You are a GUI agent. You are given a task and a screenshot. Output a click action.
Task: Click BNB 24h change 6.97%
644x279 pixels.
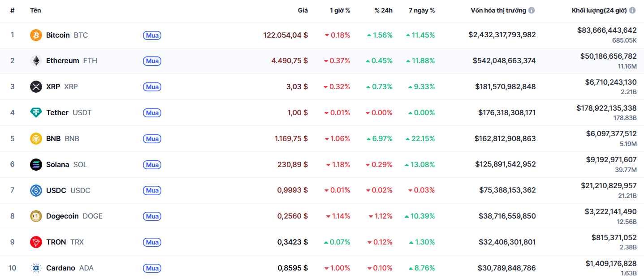pyautogui.click(x=379, y=139)
